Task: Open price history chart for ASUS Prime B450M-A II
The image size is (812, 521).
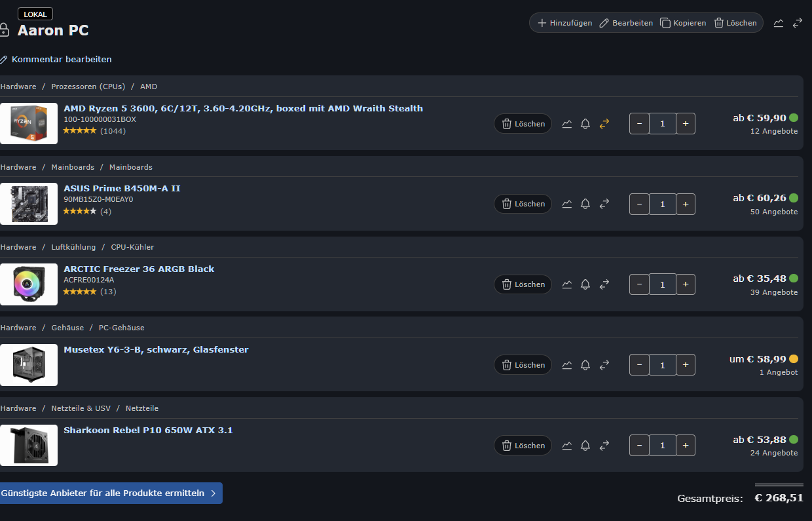Action: pyautogui.click(x=567, y=204)
